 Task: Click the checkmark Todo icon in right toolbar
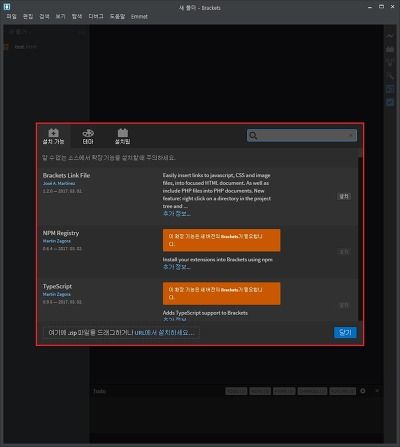click(x=390, y=102)
